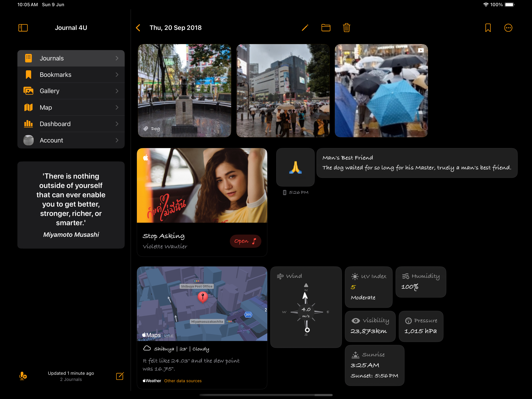Open the edit pencil tool
532x399 pixels.
(304, 28)
